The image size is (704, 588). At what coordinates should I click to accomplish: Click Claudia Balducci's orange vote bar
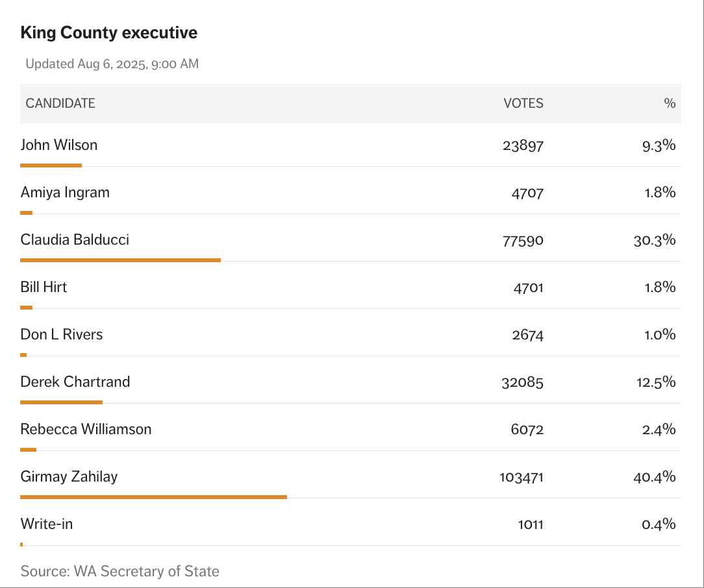[x=120, y=260]
